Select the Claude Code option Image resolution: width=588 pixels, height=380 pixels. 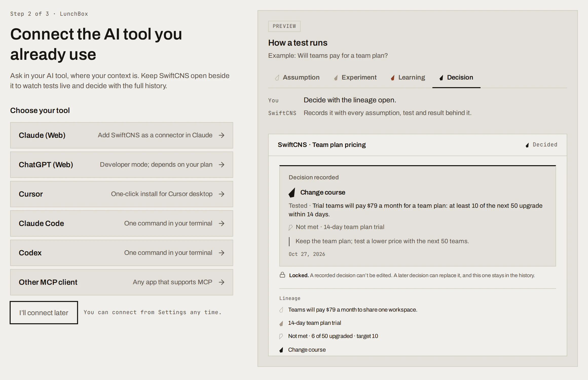[x=122, y=223]
